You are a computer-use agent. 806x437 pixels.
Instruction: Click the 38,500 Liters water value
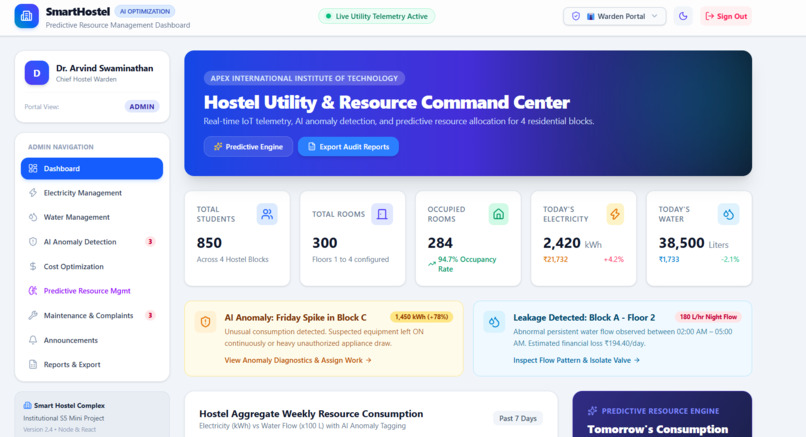tap(693, 243)
